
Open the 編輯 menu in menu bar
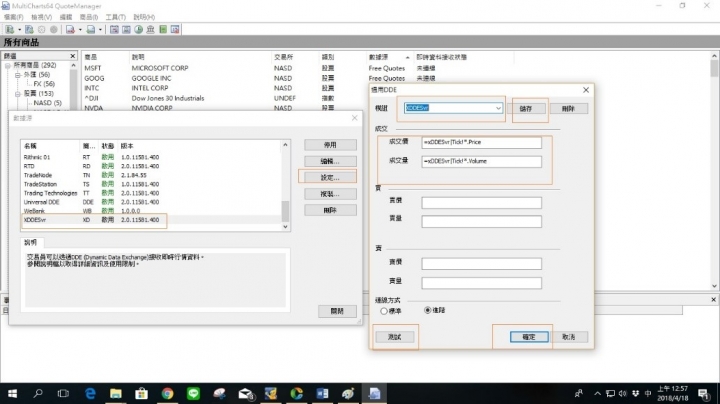[66, 17]
